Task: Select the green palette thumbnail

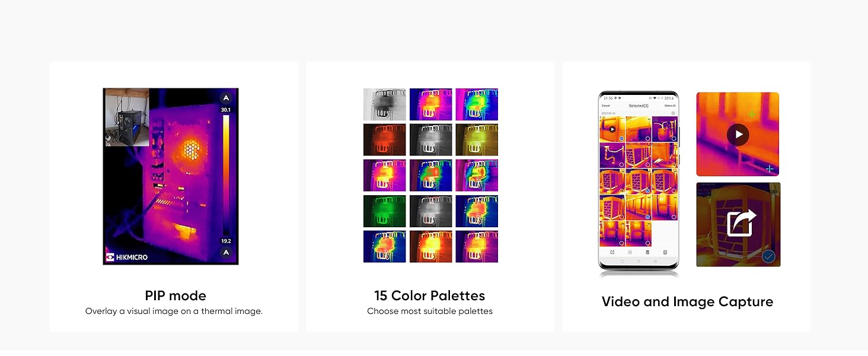Action: coord(384,211)
